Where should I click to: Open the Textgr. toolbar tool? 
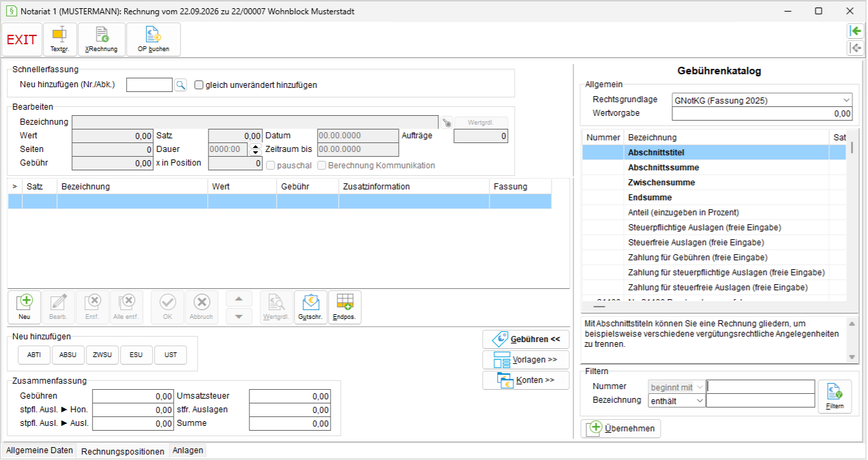pos(60,40)
